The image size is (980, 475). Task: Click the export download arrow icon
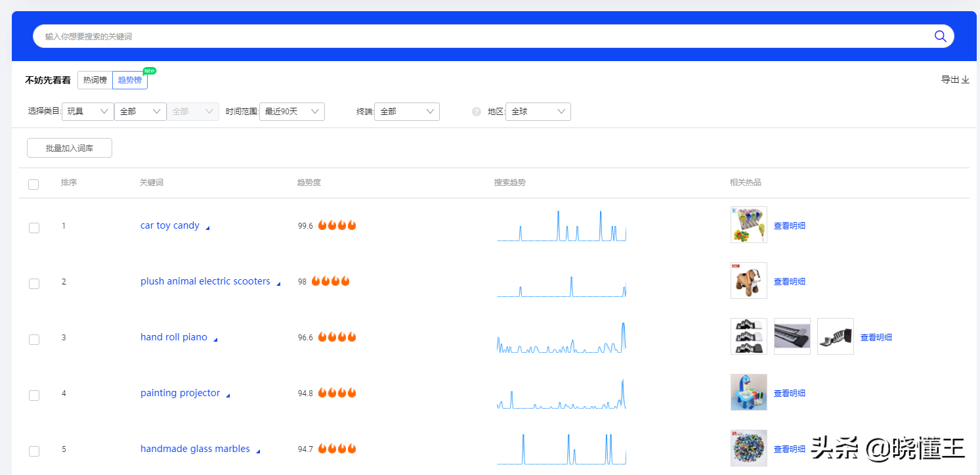pos(965,79)
